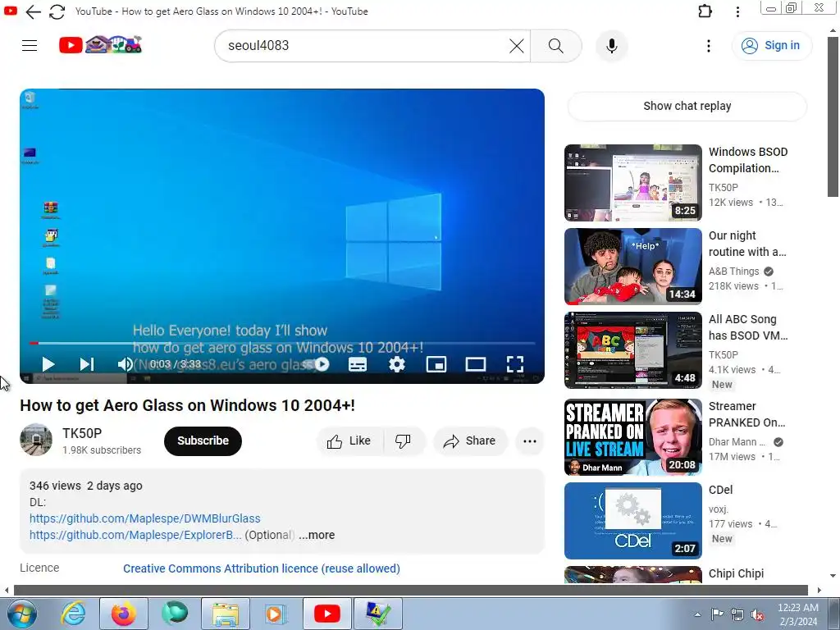Switch to miniplayer mode
Viewport: 840px width, 630px height.
click(x=436, y=364)
